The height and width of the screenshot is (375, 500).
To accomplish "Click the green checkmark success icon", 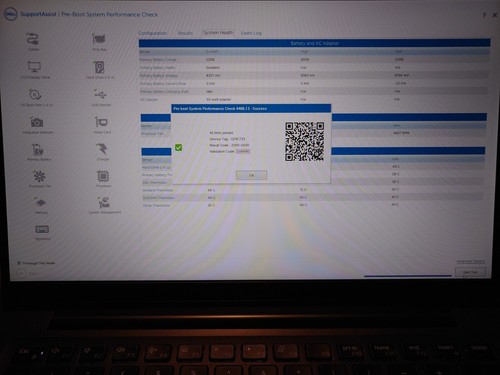I will coord(179,147).
